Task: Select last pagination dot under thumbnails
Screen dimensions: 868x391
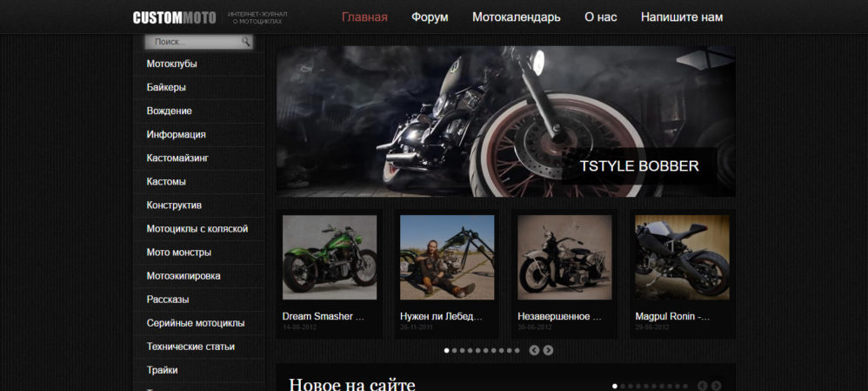Action: point(517,351)
